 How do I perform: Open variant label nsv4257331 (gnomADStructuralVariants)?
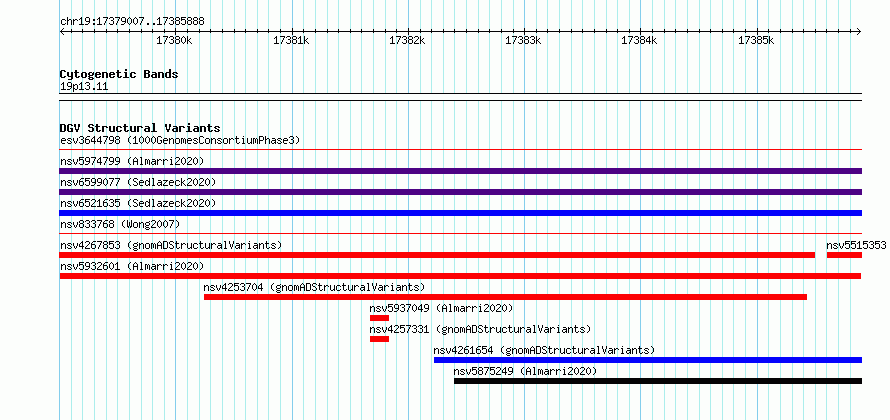tap(480, 329)
